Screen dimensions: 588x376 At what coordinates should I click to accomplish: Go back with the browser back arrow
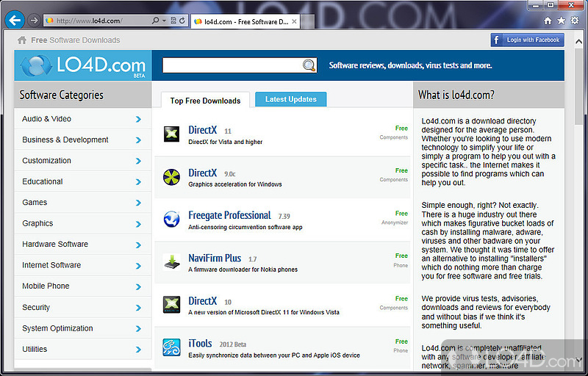pos(15,21)
